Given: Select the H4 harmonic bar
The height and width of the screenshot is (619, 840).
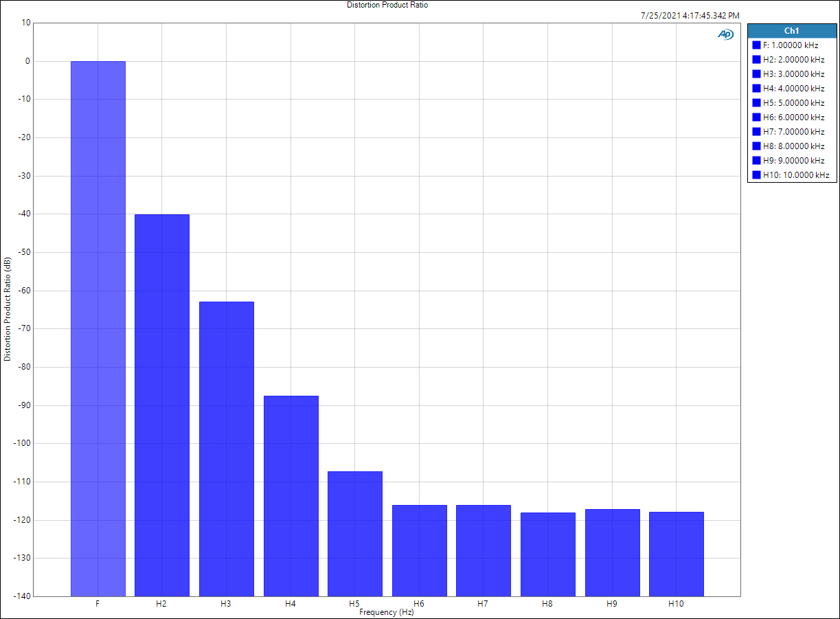Looking at the screenshot, I should click(291, 496).
